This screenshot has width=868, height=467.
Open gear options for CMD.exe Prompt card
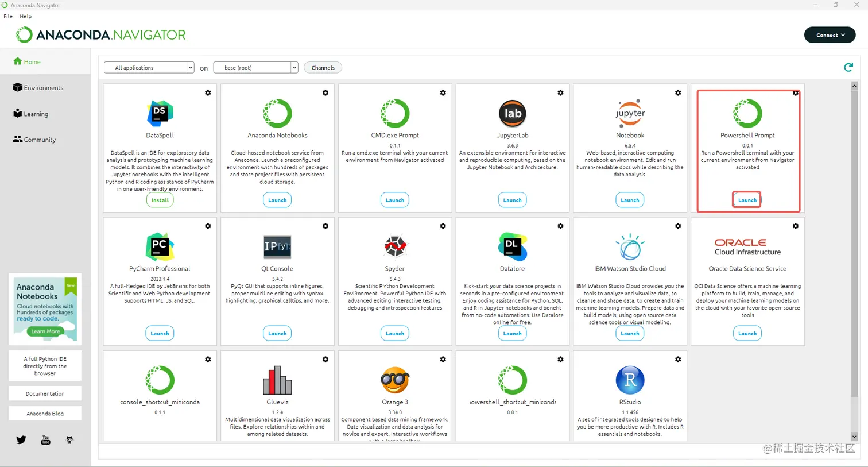coord(443,92)
